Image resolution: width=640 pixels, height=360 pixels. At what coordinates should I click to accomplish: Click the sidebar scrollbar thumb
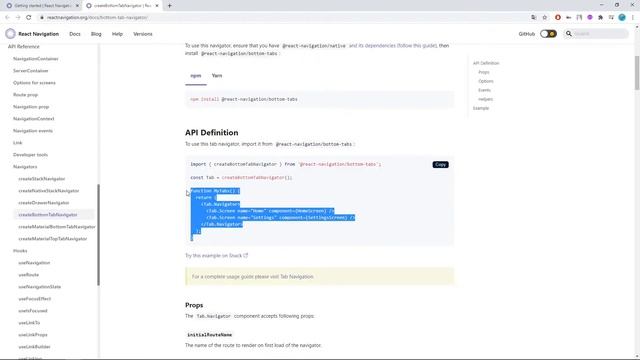(x=98, y=235)
